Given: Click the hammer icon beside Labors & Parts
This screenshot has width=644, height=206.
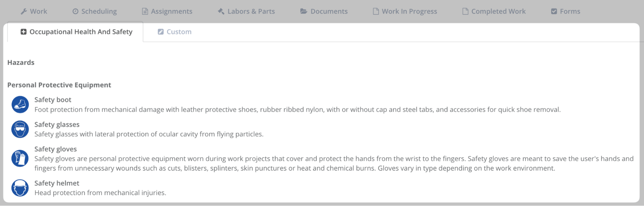Looking at the screenshot, I should click(x=221, y=12).
